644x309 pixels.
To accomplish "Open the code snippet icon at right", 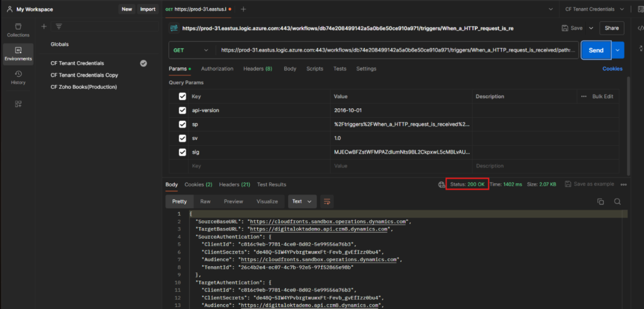I will 640,28.
